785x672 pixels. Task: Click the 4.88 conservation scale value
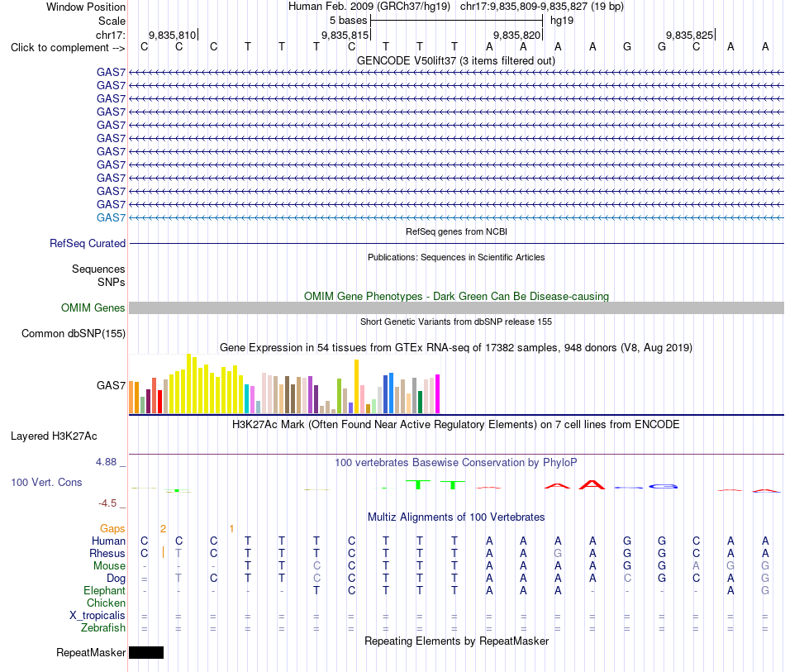[106, 462]
